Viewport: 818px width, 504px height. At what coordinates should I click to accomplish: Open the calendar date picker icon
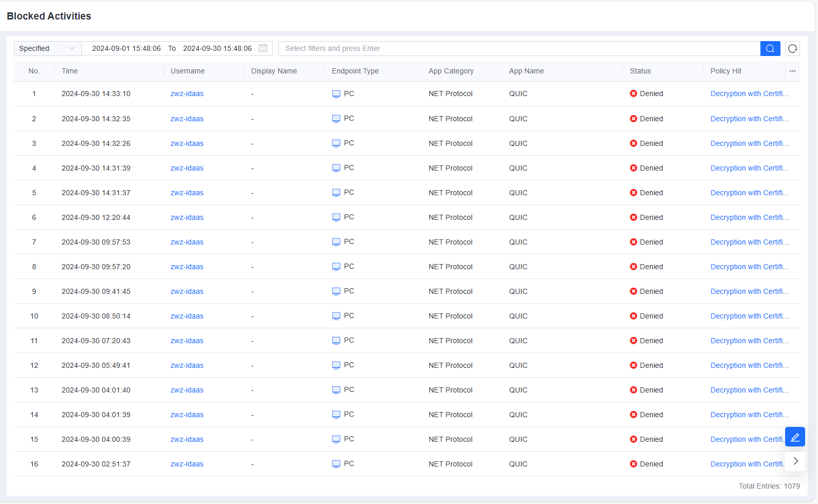click(x=263, y=48)
